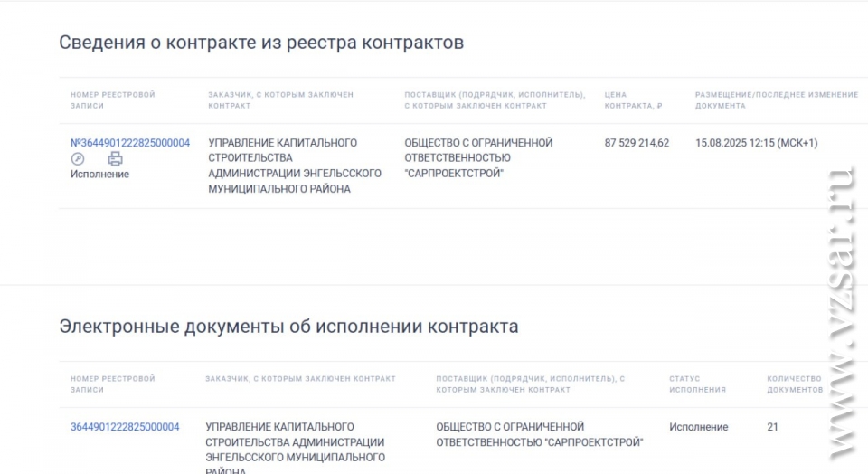Click 'НОМЕР РЕЕСТРОВОЙ ЗАПИСИ' header in the execution documents table
The height and width of the screenshot is (474, 868).
coord(112,384)
